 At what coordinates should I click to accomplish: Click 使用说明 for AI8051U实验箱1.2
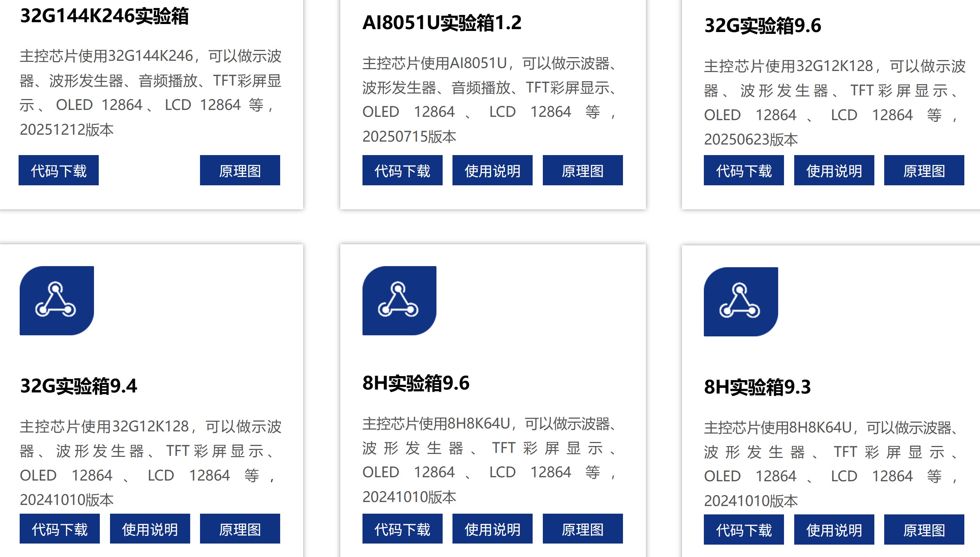tap(492, 171)
